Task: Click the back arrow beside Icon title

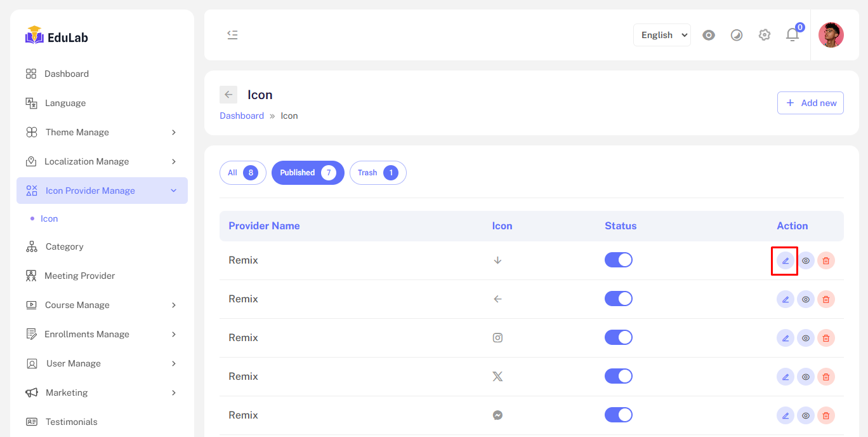Action: tap(228, 95)
